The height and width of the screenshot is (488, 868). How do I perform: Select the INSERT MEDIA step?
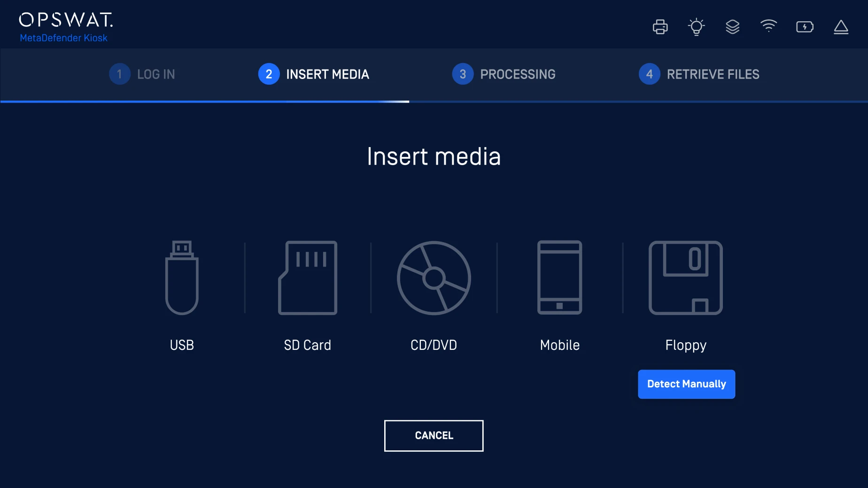tap(314, 74)
